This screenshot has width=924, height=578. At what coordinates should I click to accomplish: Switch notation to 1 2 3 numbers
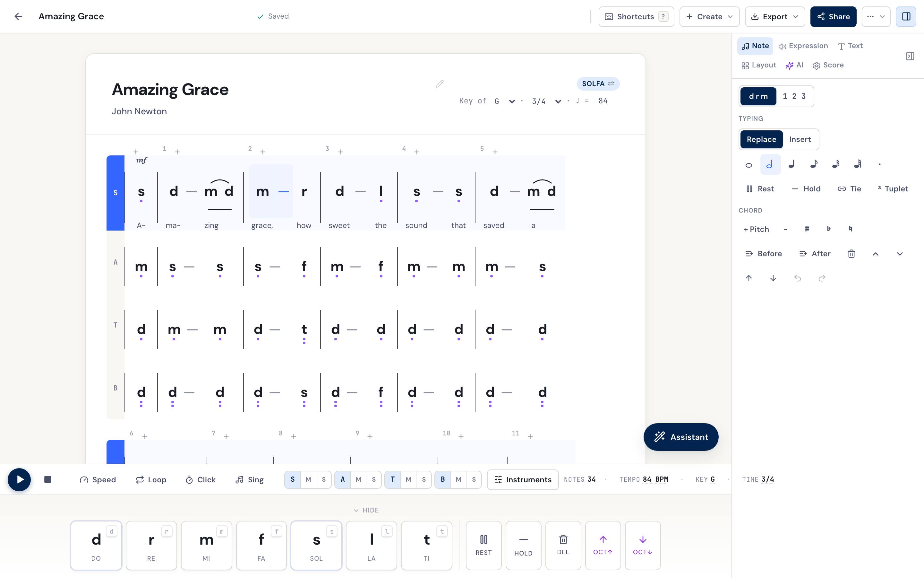coord(794,96)
